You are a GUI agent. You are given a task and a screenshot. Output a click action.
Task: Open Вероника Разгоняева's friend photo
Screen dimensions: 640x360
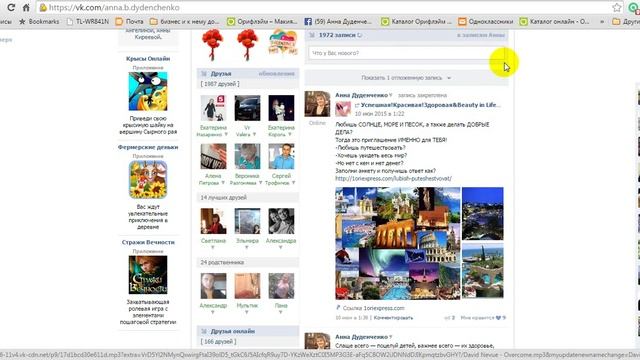click(247, 156)
